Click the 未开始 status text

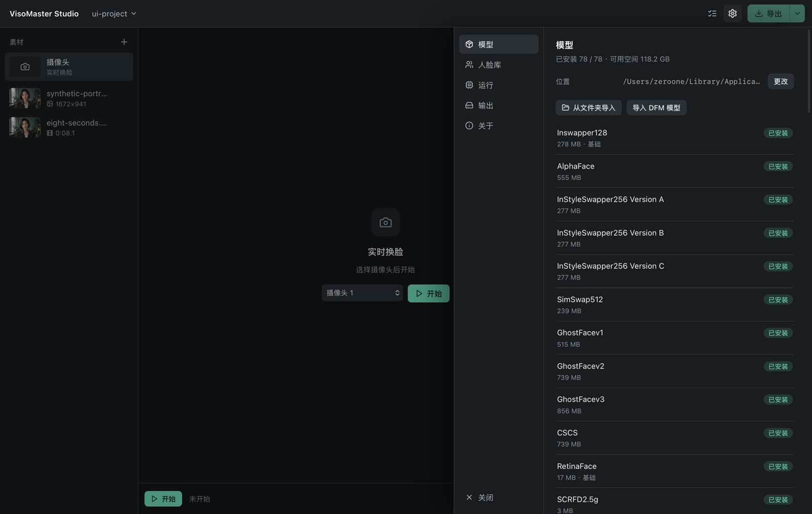pos(199,499)
